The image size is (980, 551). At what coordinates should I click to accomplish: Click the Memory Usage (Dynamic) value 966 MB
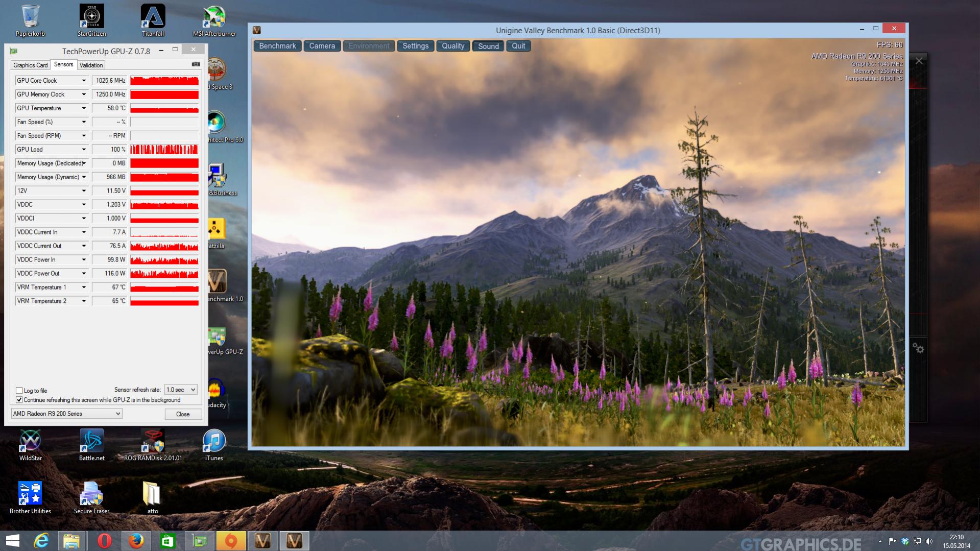pyautogui.click(x=109, y=177)
